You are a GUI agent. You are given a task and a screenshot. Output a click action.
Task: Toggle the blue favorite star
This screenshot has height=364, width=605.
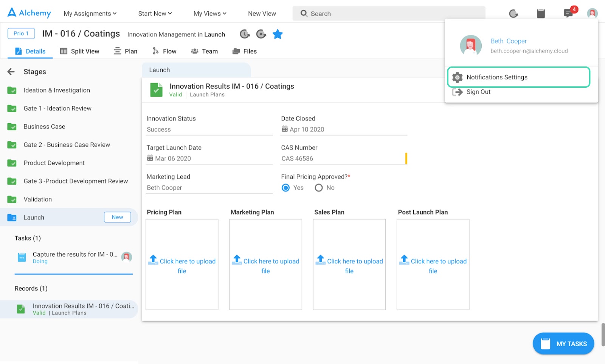(x=278, y=34)
